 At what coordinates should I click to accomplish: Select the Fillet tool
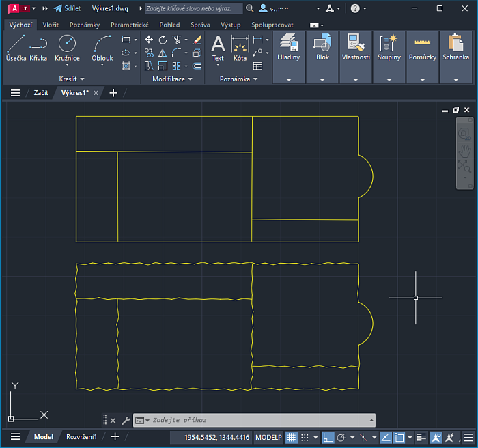pyautogui.click(x=176, y=53)
